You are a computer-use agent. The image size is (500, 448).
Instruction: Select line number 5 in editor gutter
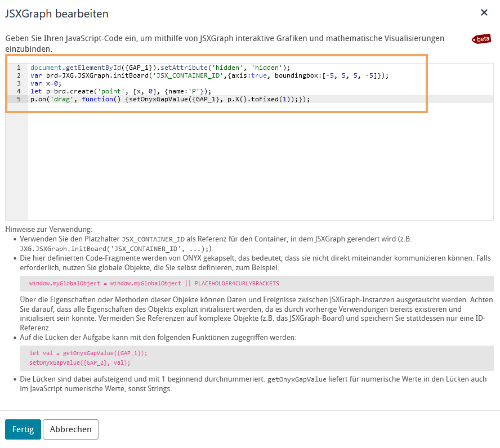[18, 99]
